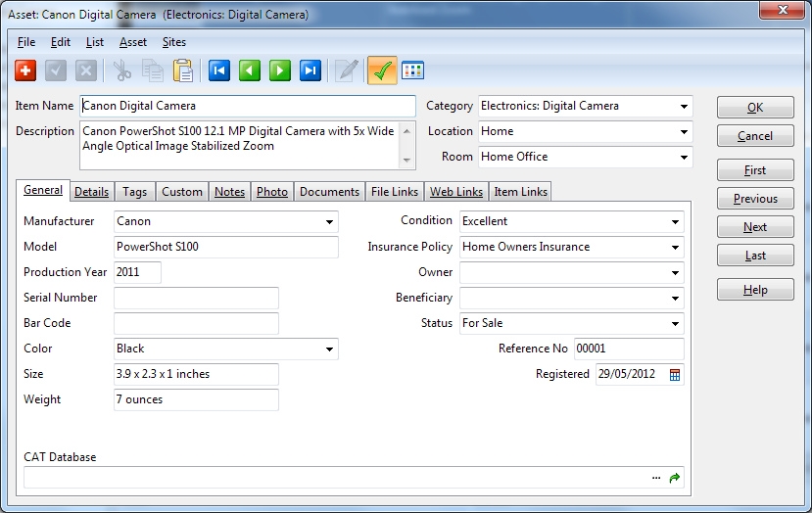Expand the Manufacturer dropdown
812x513 pixels.
coord(328,222)
